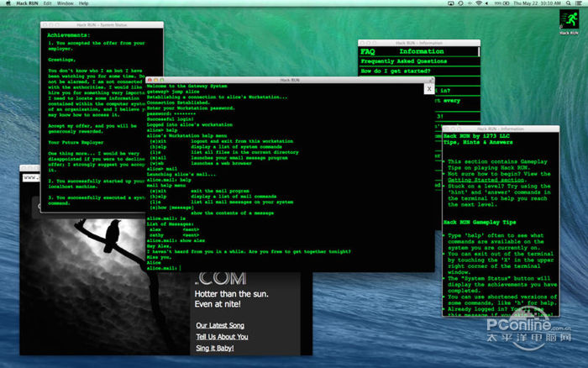588x368 pixels.
Task: Select the FAQ heading in Information window
Action: click(x=368, y=51)
